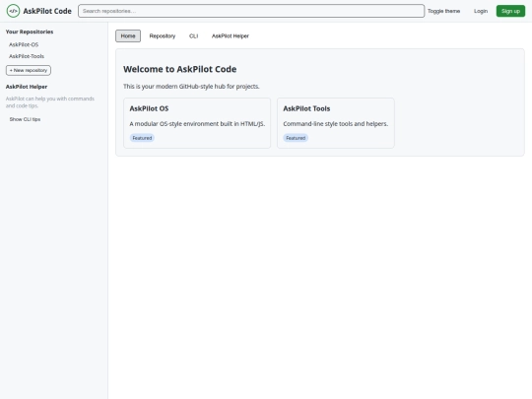Open the CLI tab
This screenshot has width=532, height=399.
193,36
